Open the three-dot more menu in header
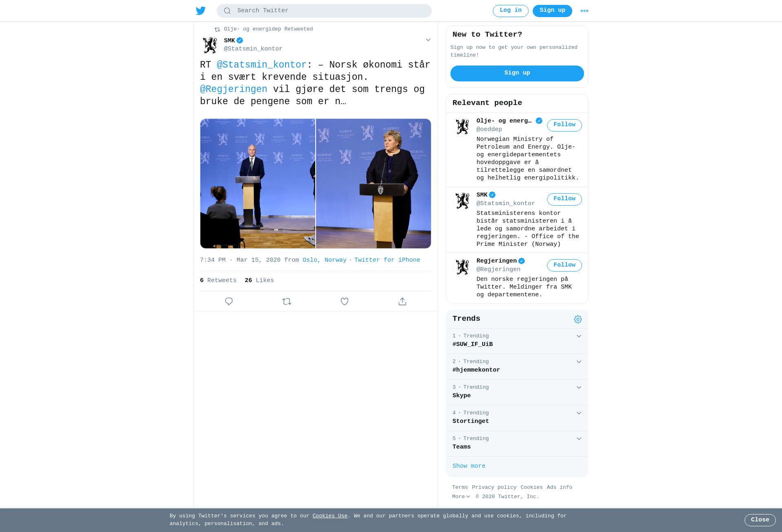Viewport: 782px width, 532px height. tap(584, 11)
